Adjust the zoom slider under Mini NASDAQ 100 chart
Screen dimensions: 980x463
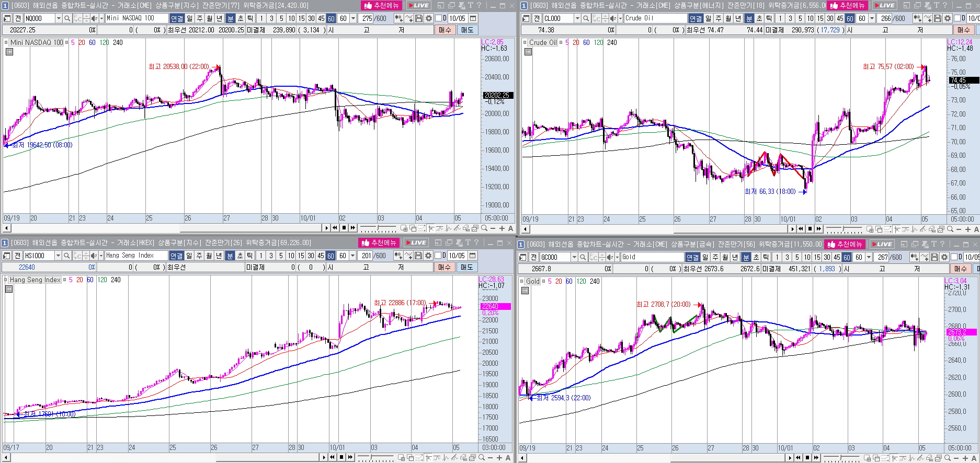coord(378,228)
